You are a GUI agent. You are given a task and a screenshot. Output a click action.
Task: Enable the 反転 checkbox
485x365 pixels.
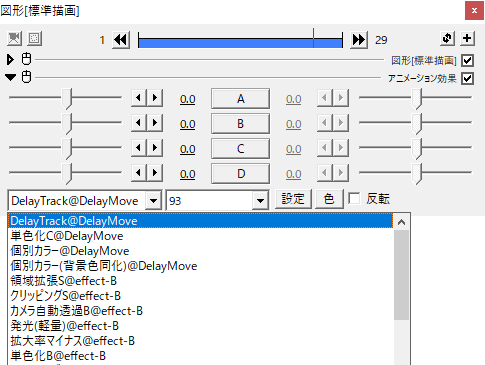point(354,199)
